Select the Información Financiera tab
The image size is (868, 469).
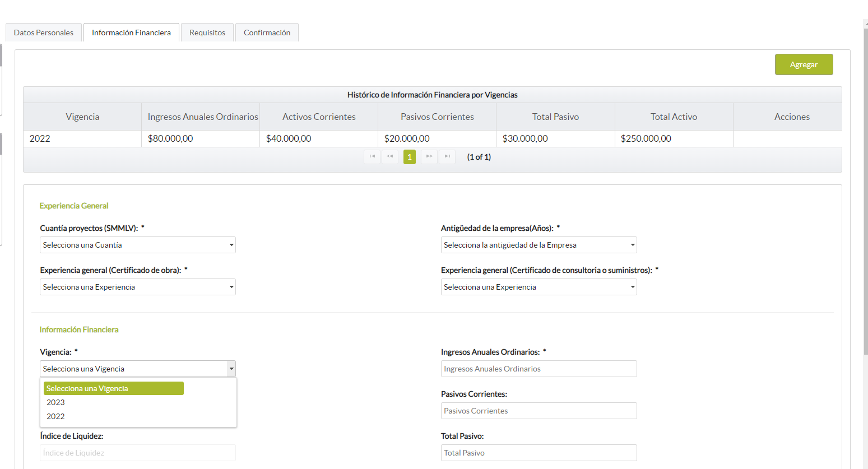click(x=131, y=32)
